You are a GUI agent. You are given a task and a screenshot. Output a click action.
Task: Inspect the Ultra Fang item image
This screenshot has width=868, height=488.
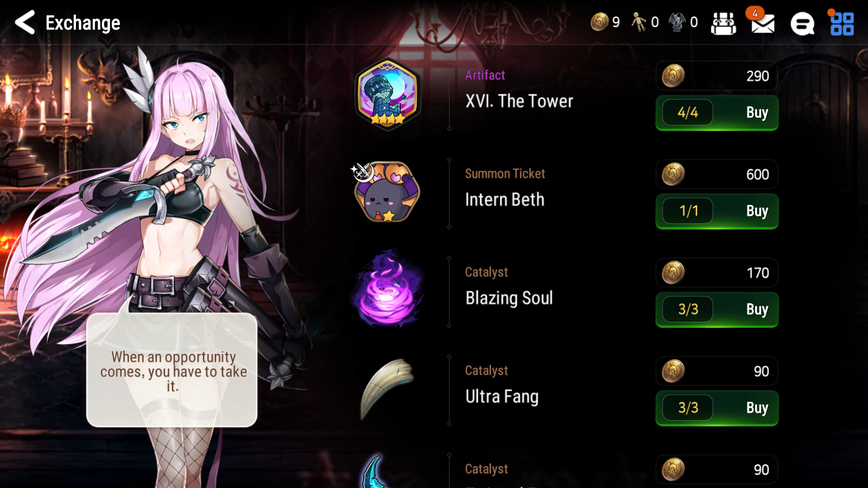pos(386,388)
